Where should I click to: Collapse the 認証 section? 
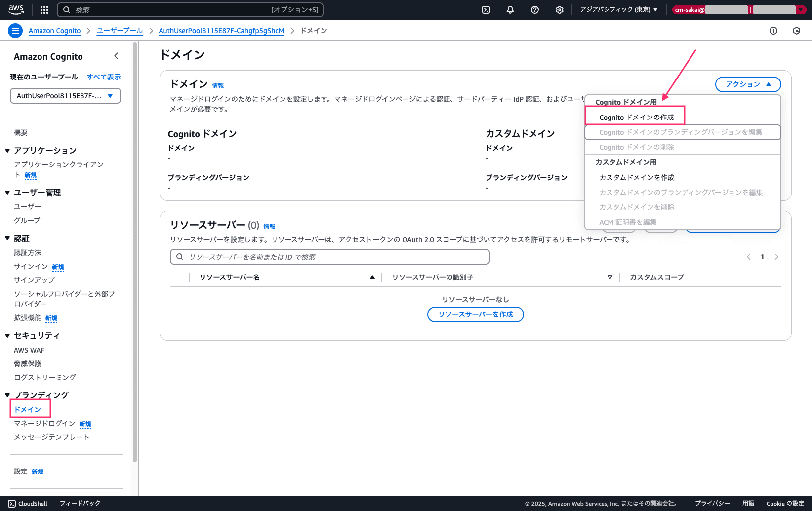click(7, 238)
